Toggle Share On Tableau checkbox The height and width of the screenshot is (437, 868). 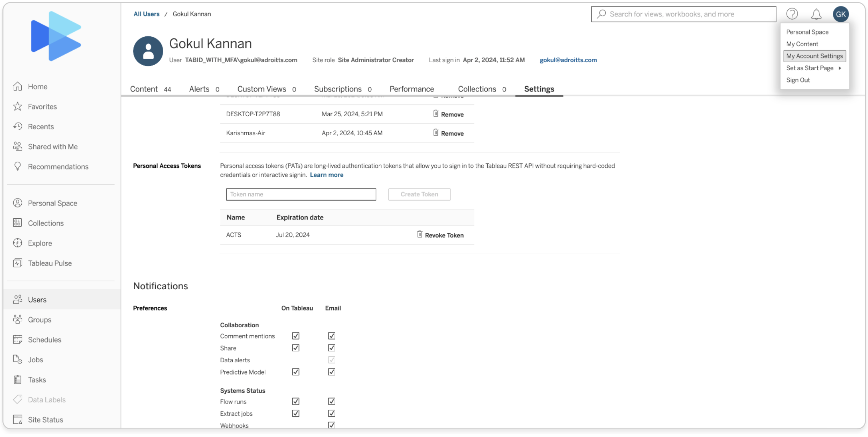point(296,348)
